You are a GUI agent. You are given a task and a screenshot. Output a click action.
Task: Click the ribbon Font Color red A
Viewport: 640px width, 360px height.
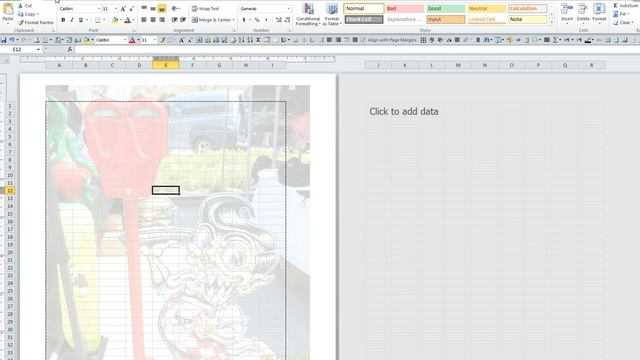tap(127, 20)
